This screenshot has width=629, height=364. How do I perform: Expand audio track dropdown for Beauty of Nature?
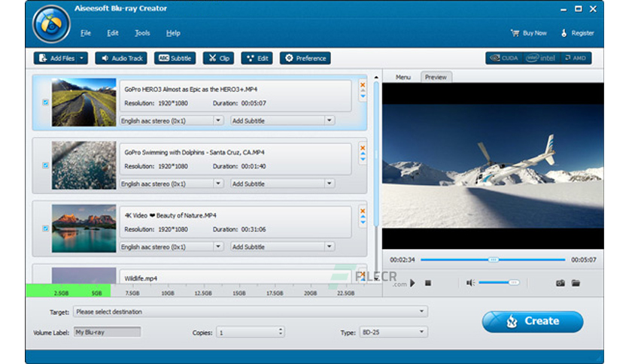pyautogui.click(x=218, y=246)
